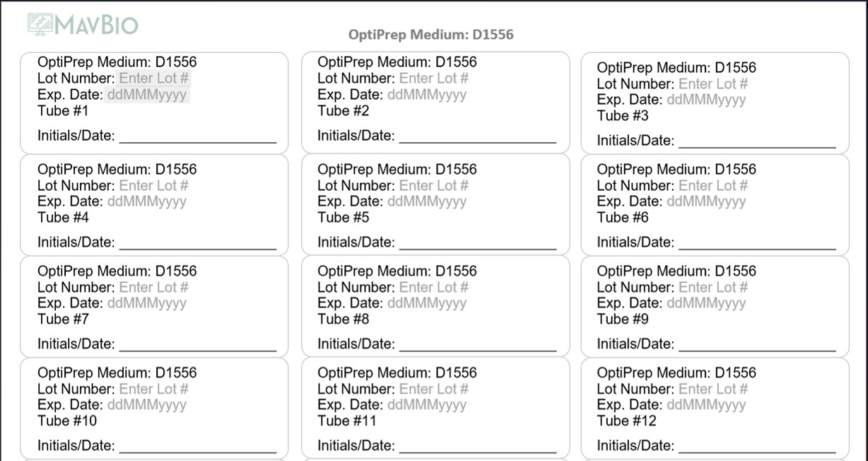Click the Lot Number field for Tube #1

(x=153, y=78)
